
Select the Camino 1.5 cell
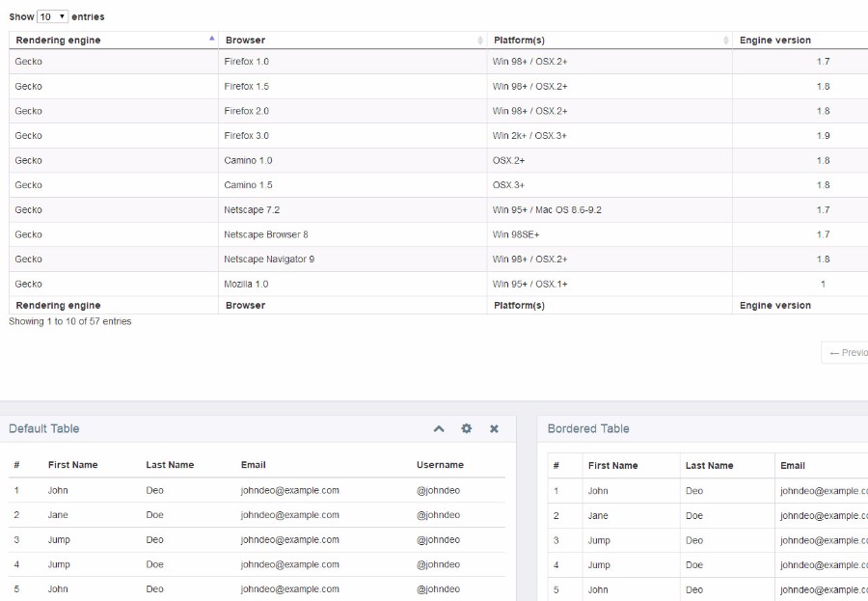[x=353, y=185]
